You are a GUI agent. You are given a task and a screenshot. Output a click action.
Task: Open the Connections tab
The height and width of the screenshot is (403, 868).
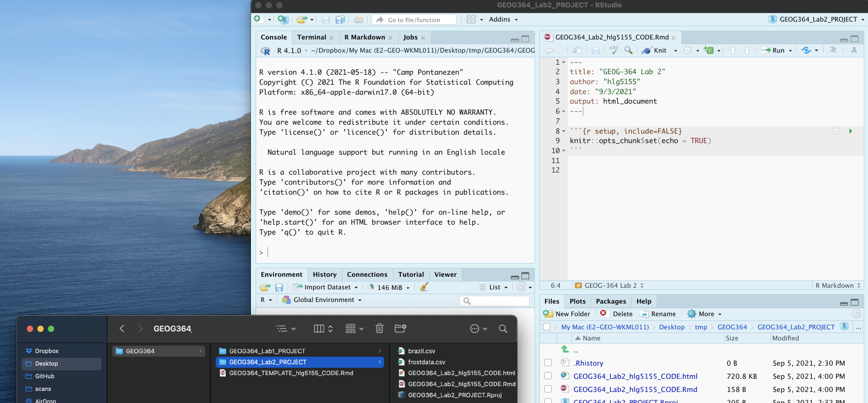[367, 275]
